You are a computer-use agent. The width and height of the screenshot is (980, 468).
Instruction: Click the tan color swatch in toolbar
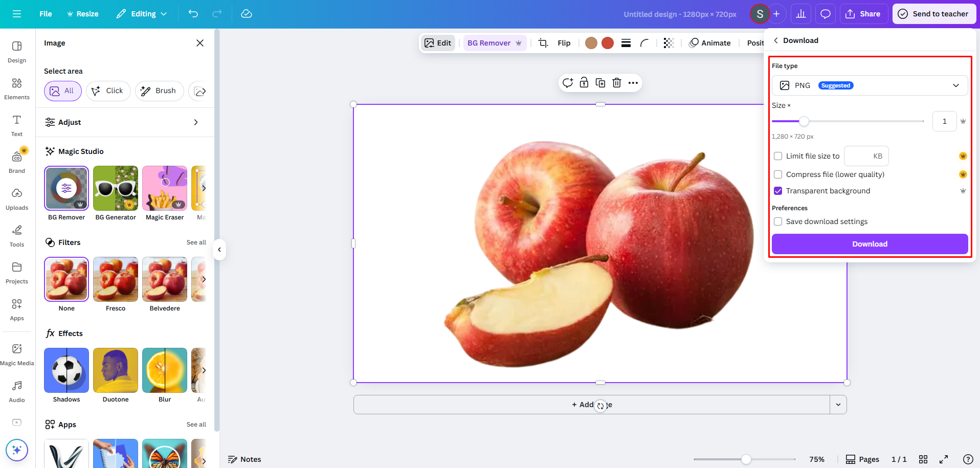(x=591, y=43)
